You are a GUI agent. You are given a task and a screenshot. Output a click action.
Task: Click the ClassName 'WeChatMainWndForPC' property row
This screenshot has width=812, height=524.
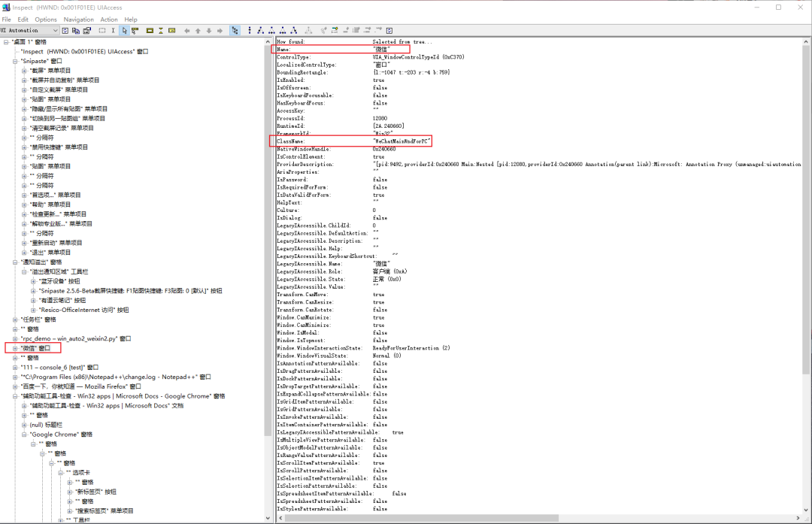[x=353, y=141]
